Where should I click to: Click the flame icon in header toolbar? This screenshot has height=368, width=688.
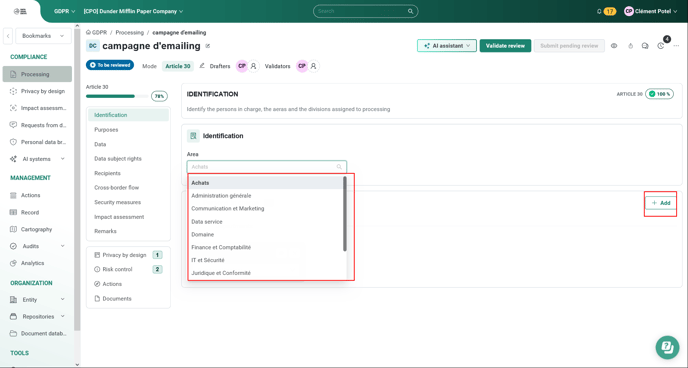pos(631,46)
